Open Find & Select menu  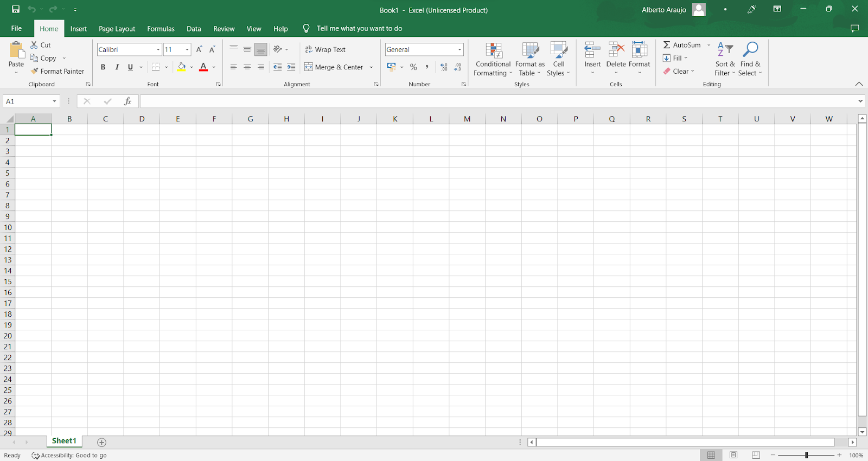750,59
